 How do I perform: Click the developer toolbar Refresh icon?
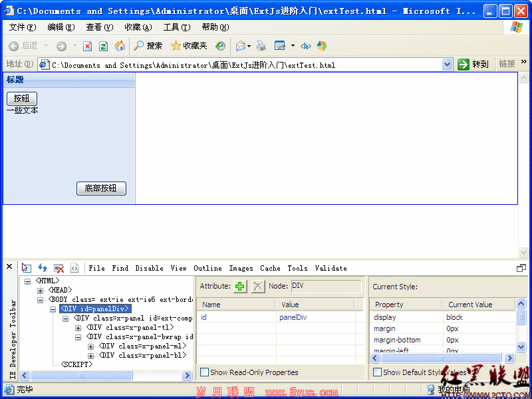click(43, 268)
